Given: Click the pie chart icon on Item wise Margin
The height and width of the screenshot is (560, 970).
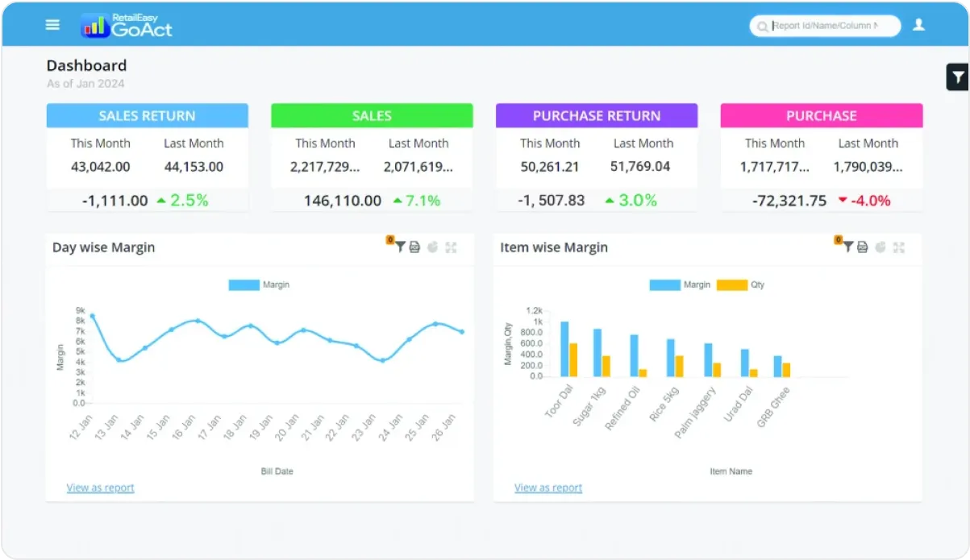Looking at the screenshot, I should pyautogui.click(x=880, y=247).
